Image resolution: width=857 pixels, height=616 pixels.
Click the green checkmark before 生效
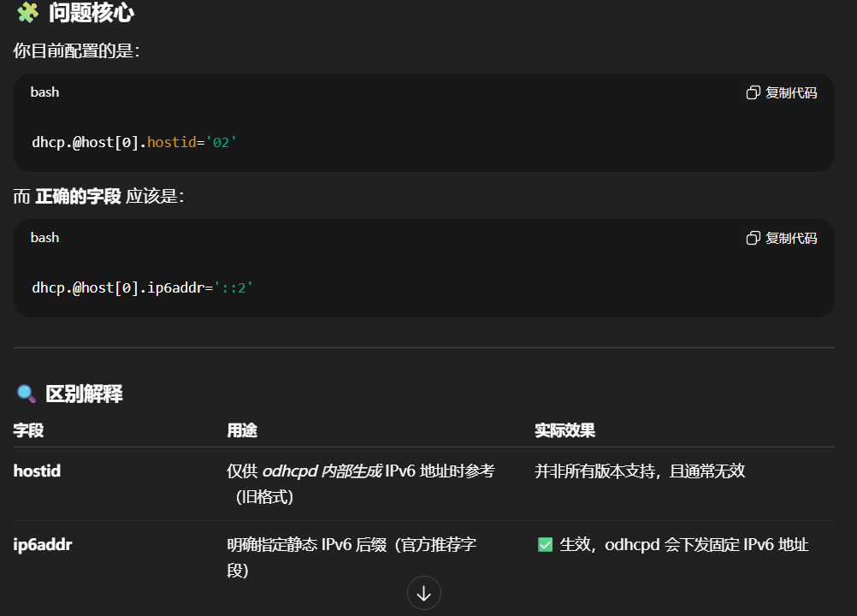click(545, 545)
